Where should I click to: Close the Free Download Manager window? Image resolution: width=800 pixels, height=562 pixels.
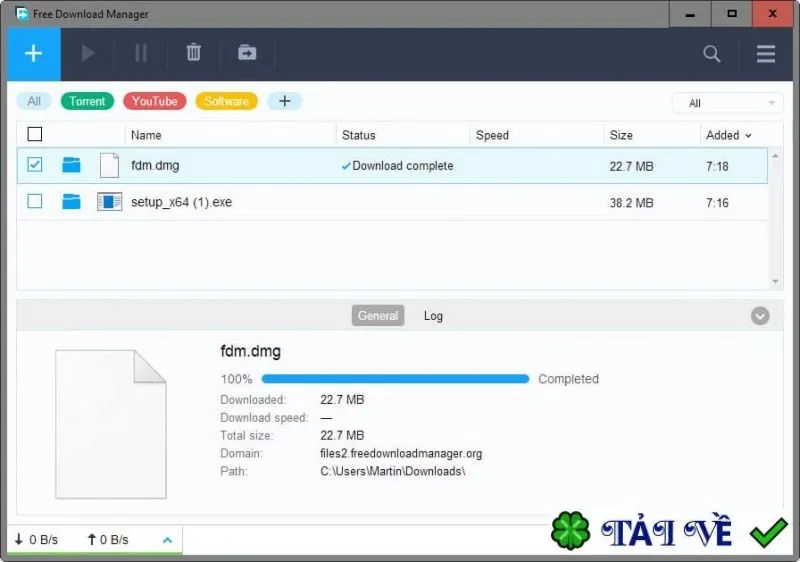coord(772,14)
